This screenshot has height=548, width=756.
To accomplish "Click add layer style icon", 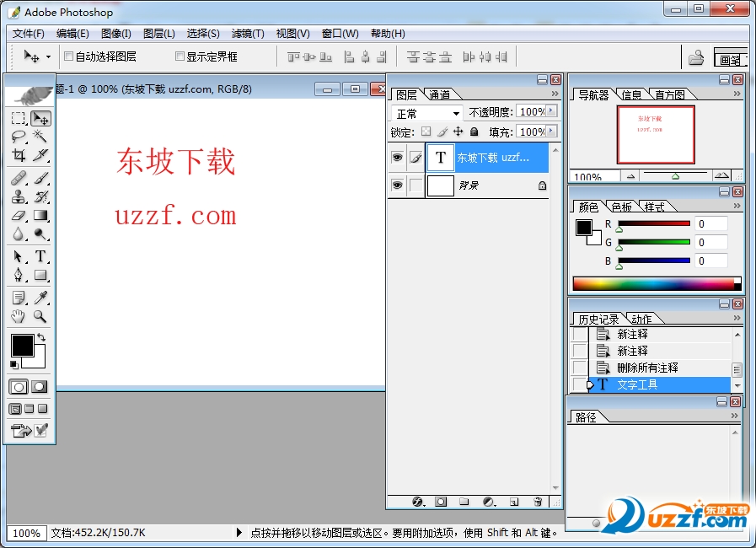I will [x=418, y=502].
